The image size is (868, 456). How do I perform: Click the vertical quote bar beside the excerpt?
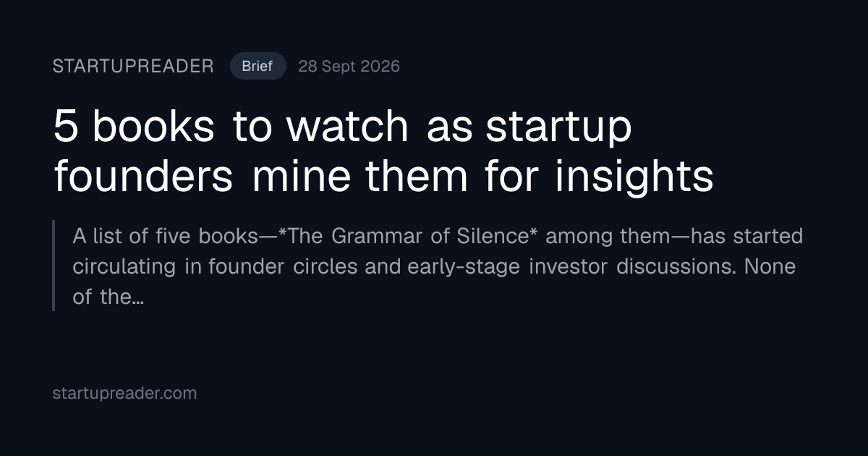pyautogui.click(x=54, y=266)
